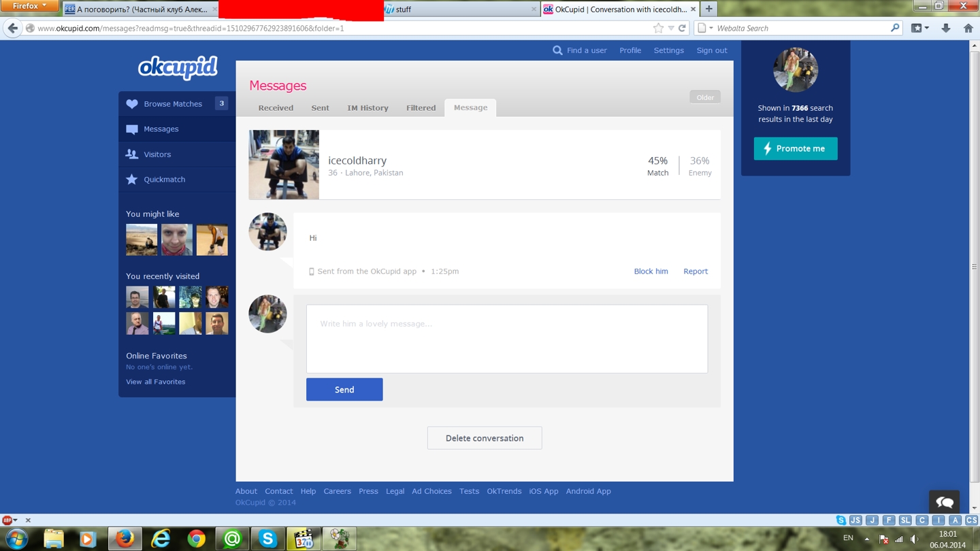Show hidden tray icons arrow

(x=866, y=539)
